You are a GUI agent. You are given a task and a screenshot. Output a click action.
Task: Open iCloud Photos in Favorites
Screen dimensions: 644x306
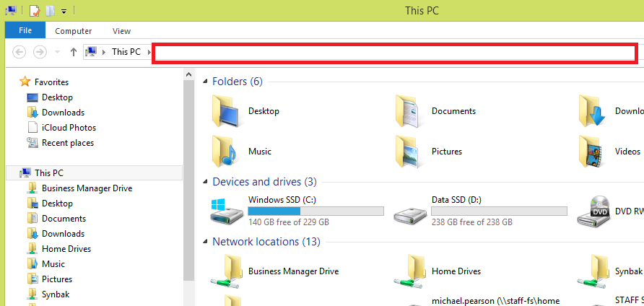[69, 128]
